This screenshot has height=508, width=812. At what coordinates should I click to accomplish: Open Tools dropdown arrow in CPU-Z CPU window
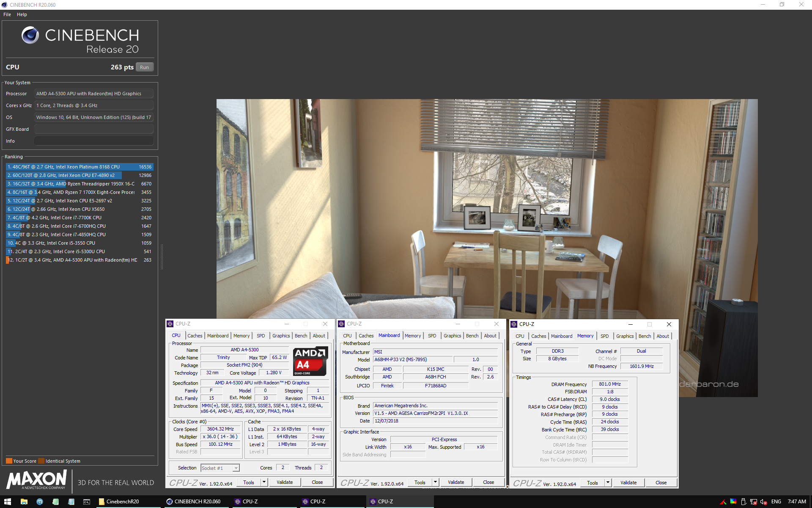pos(264,482)
